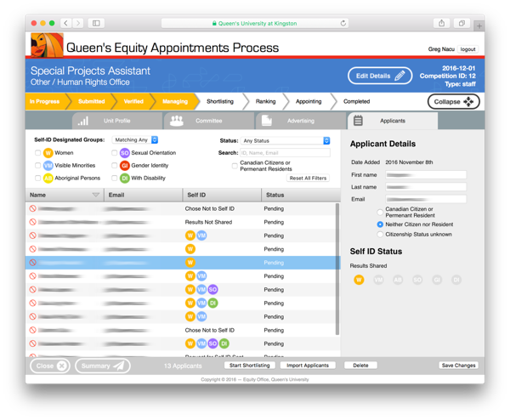This screenshot has height=420, width=510.
Task: Enable the Gender Identity checkbox
Action: pyautogui.click(x=114, y=165)
